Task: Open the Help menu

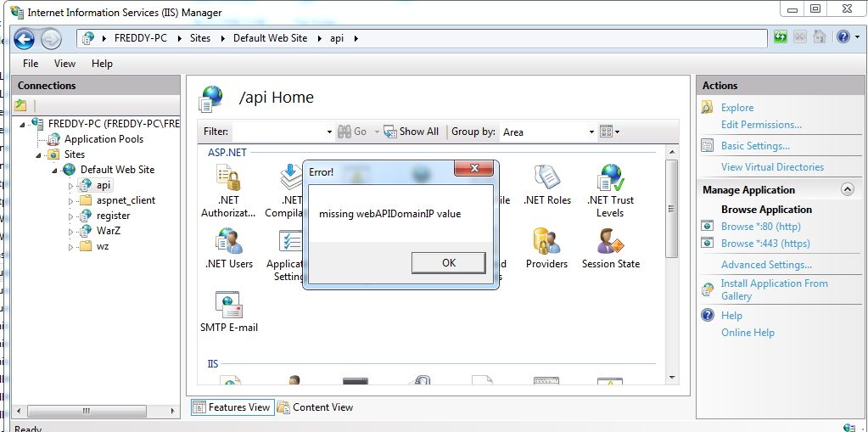Action: pos(102,64)
